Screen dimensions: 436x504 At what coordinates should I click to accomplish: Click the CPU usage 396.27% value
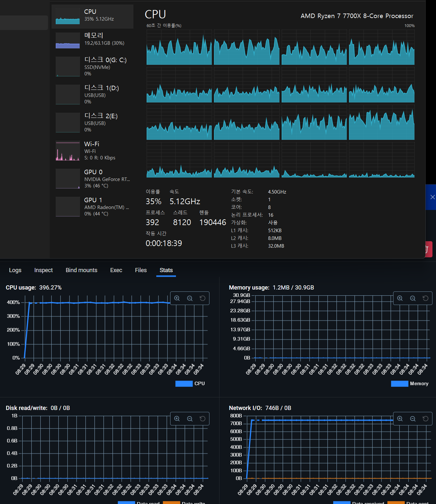[50, 288]
